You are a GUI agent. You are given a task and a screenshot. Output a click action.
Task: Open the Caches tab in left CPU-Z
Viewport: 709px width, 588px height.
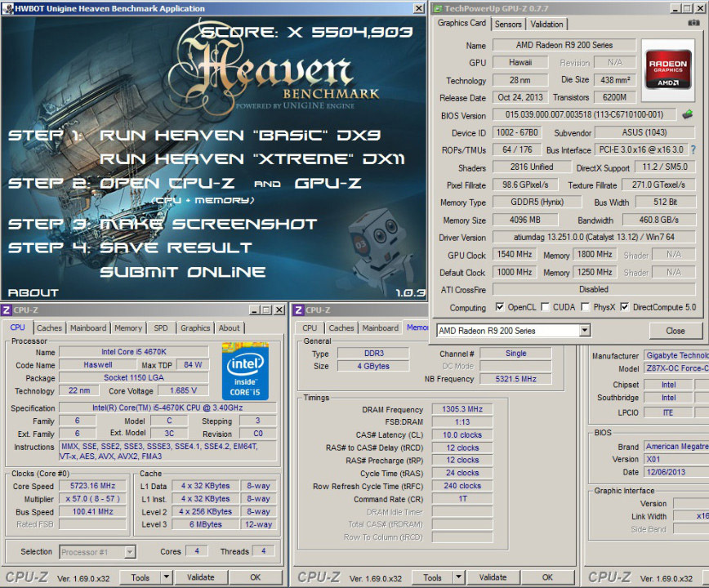tap(49, 327)
